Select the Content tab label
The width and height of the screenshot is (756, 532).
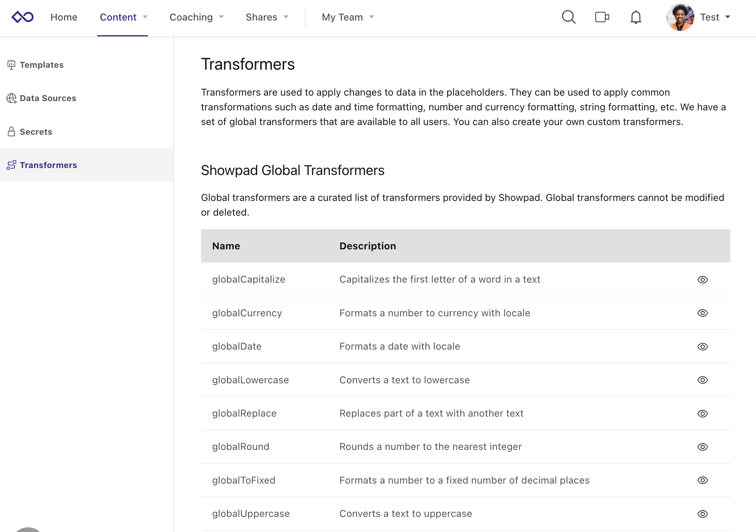tap(118, 17)
